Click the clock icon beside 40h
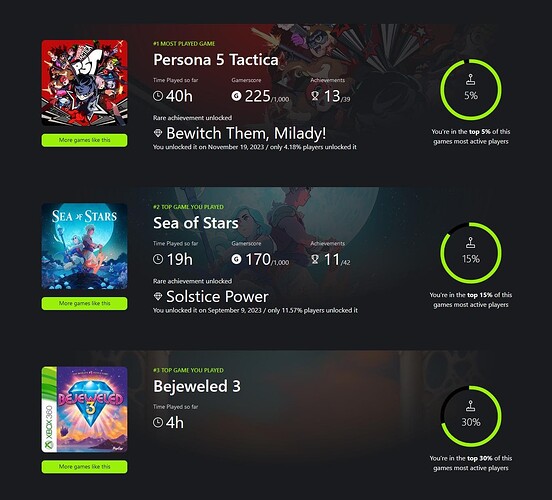The width and height of the screenshot is (552, 500). (x=158, y=96)
